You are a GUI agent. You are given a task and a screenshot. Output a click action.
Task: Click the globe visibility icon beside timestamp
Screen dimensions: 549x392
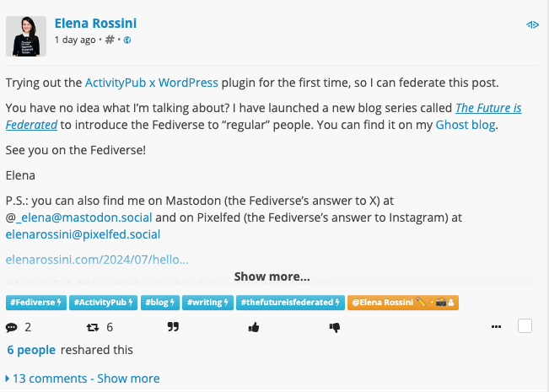coord(127,40)
